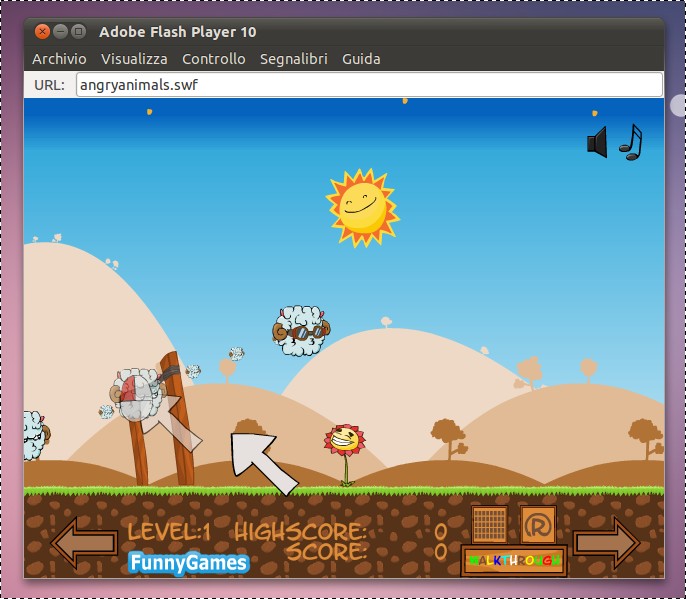Click the waiting sheep at left edge

[x=36, y=435]
